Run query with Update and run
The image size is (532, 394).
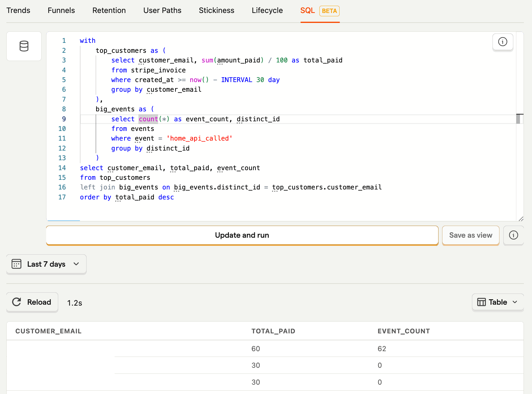(x=242, y=235)
